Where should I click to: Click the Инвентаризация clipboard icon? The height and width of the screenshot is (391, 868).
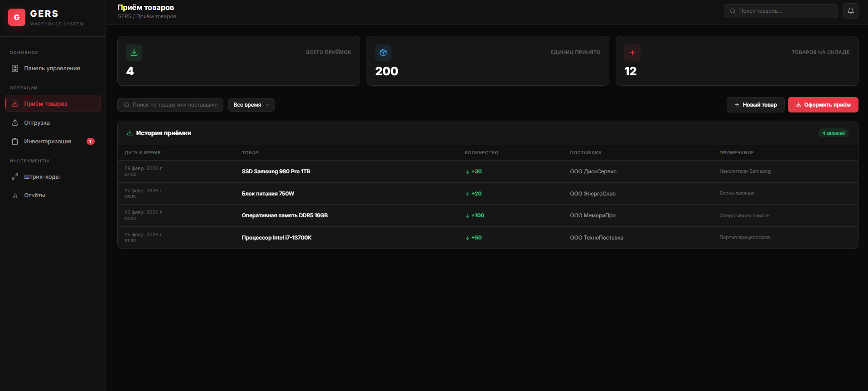pyautogui.click(x=15, y=142)
